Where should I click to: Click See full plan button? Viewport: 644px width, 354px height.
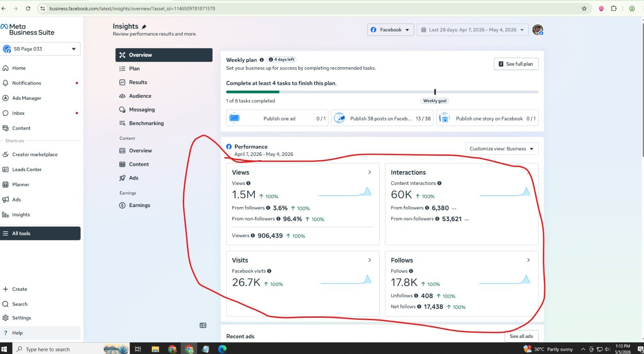coord(516,64)
